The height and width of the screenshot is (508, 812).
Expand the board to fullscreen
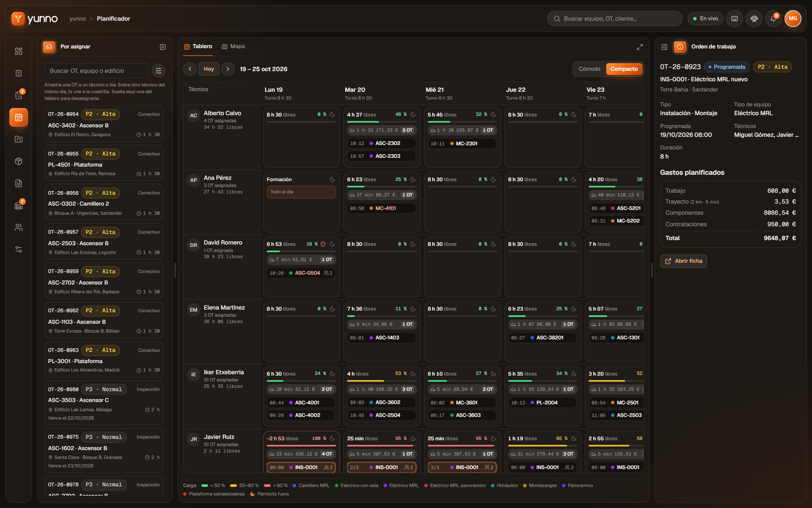click(x=640, y=47)
